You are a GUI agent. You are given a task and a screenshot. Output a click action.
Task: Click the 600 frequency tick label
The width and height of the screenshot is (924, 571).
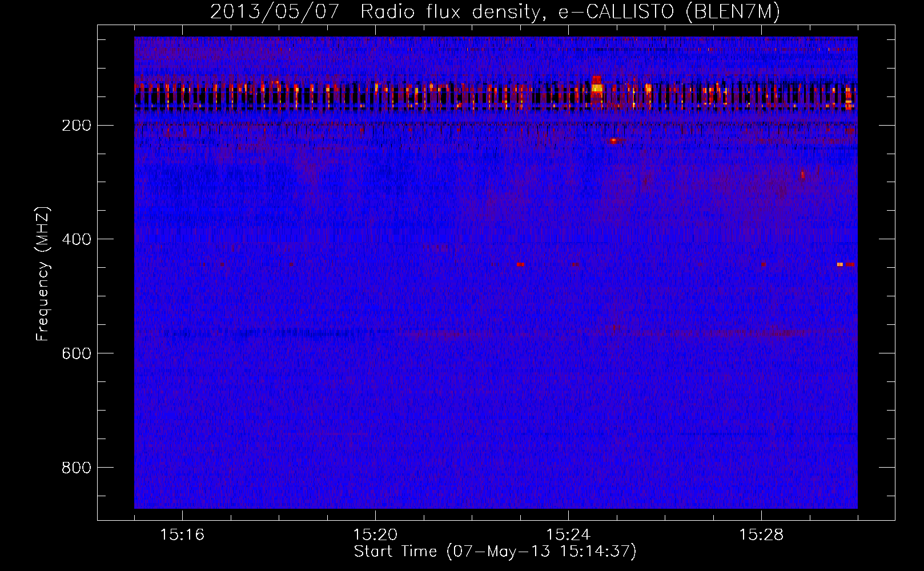pyautogui.click(x=76, y=353)
